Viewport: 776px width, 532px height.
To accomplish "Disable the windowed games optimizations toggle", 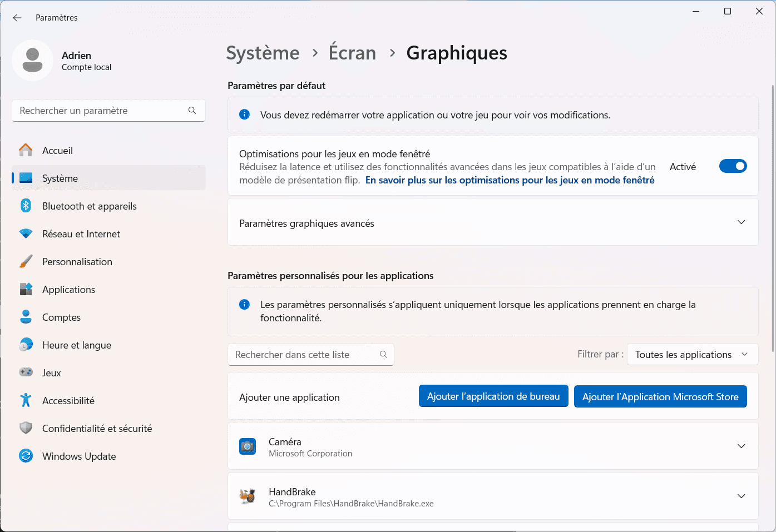I will (733, 166).
